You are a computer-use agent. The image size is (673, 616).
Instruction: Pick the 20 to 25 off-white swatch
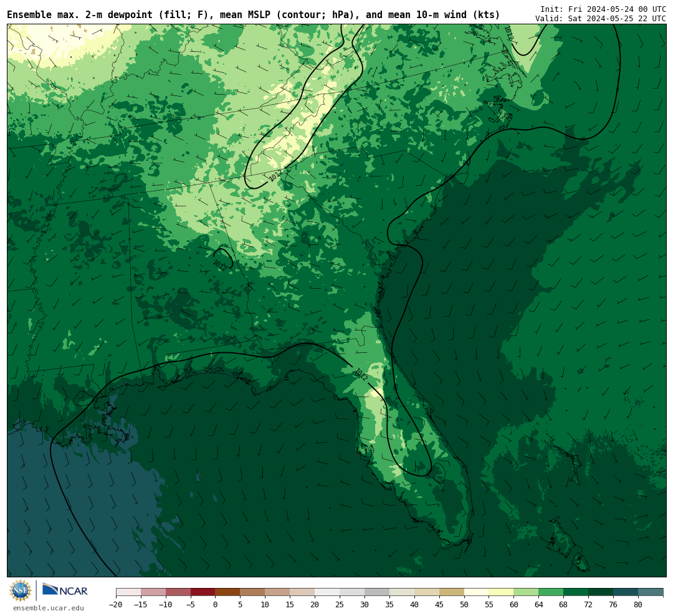(327, 592)
